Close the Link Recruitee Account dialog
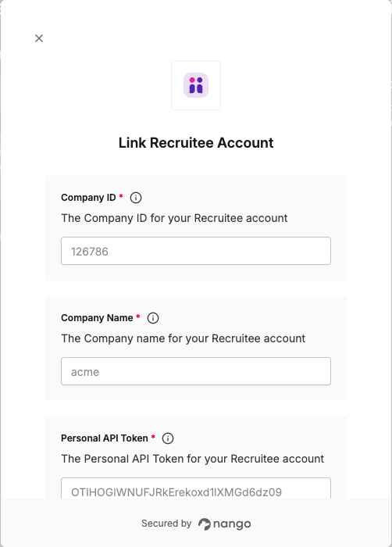Image resolution: width=392 pixels, height=547 pixels. point(39,38)
